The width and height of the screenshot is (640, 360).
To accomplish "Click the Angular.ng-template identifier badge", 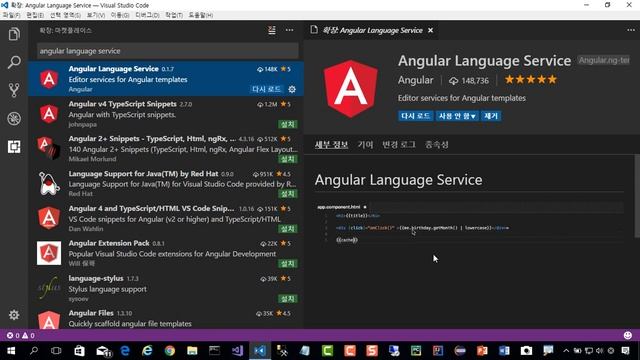I will (604, 60).
